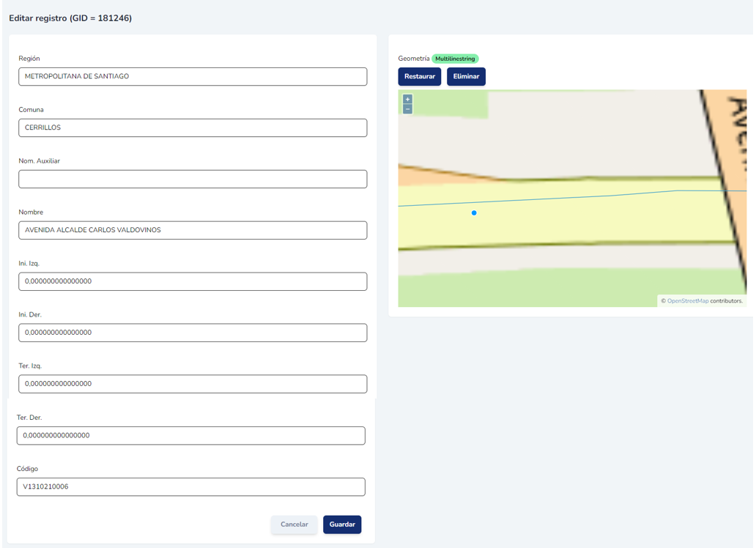Select the empty Nom. Auxiliar field
756x548 pixels.
click(193, 179)
